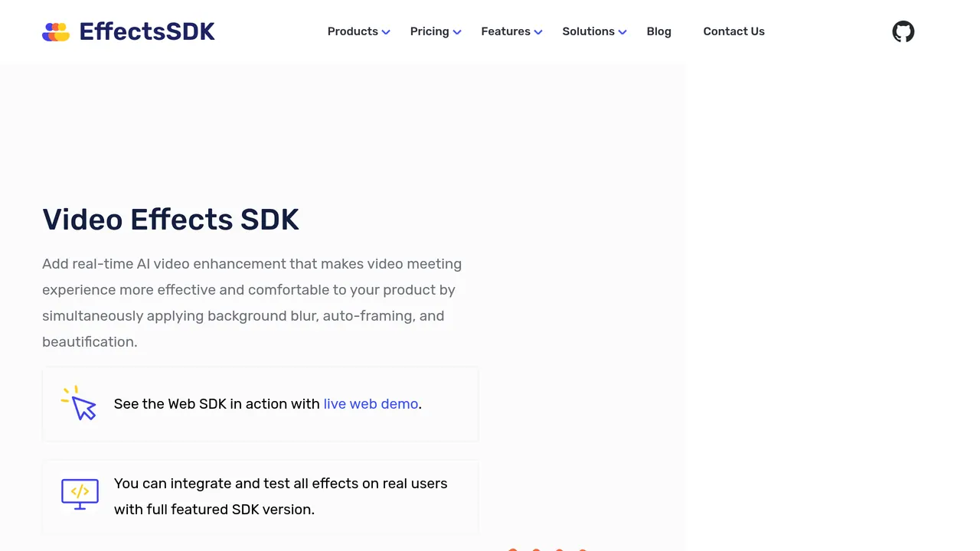Viewport: 980px width, 551px height.
Task: Click the cursor pointer icon in demo card
Action: (x=79, y=403)
